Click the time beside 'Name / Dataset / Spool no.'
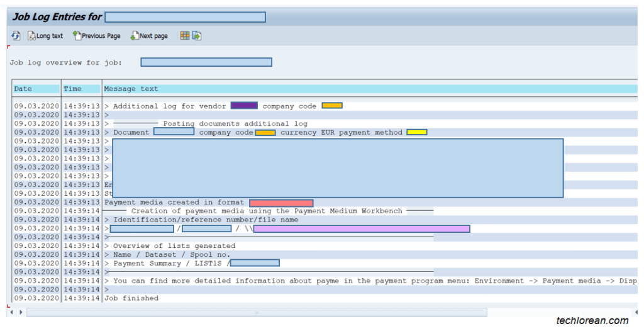Image resolution: width=644 pixels, height=331 pixels. [81, 254]
